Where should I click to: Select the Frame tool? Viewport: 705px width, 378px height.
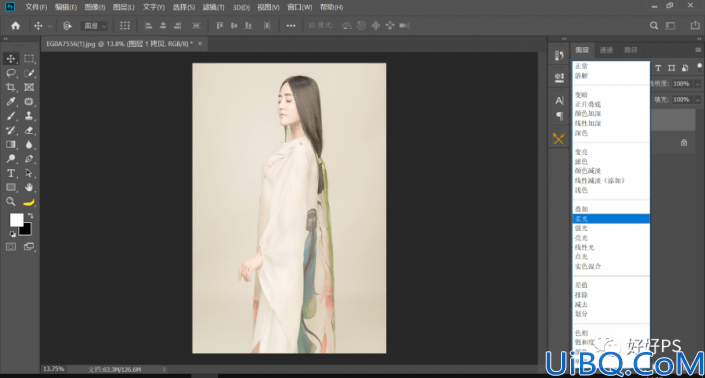point(29,87)
